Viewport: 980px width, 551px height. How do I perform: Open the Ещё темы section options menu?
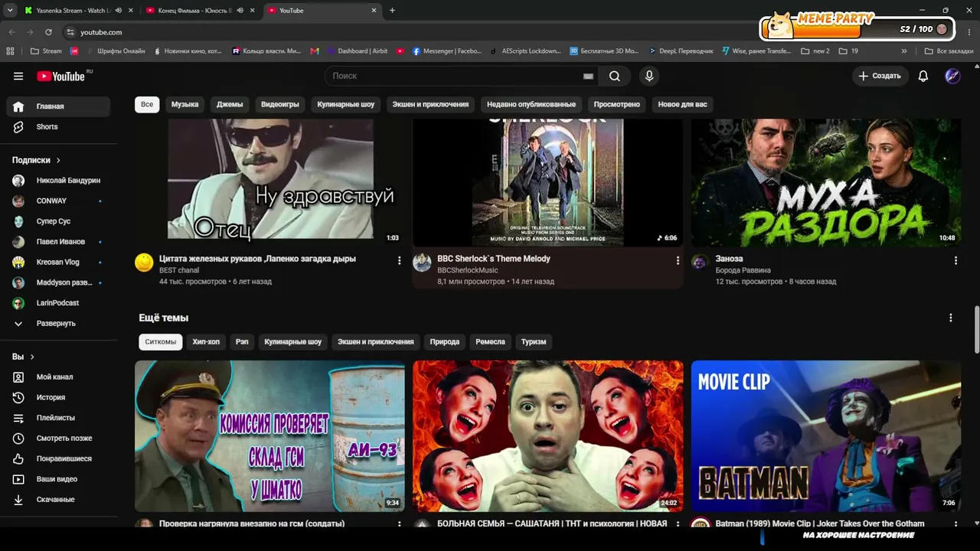(951, 318)
